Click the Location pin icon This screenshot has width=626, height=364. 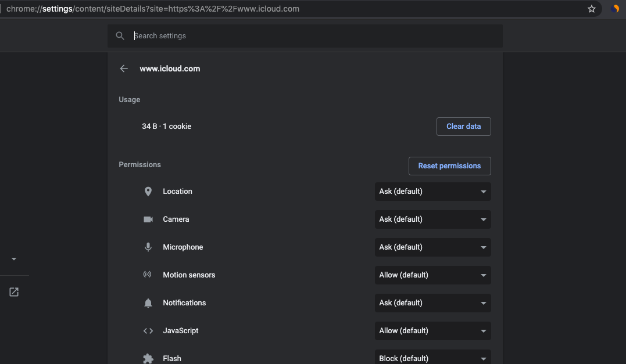tap(148, 192)
